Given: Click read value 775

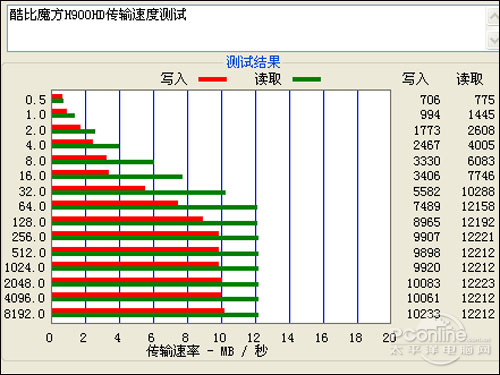Looking at the screenshot, I should 485,100.
